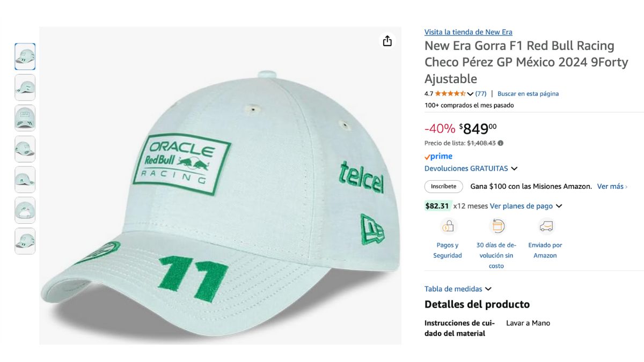Open Ver más for Amazon Missions
The width and height of the screenshot is (644, 362).
tap(612, 187)
